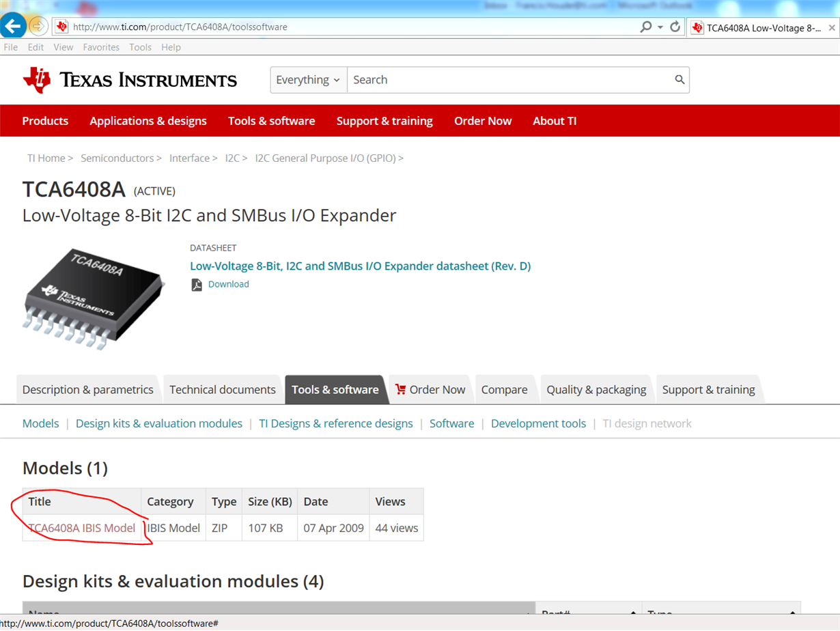Open Order Now in red navigation bar

(483, 121)
